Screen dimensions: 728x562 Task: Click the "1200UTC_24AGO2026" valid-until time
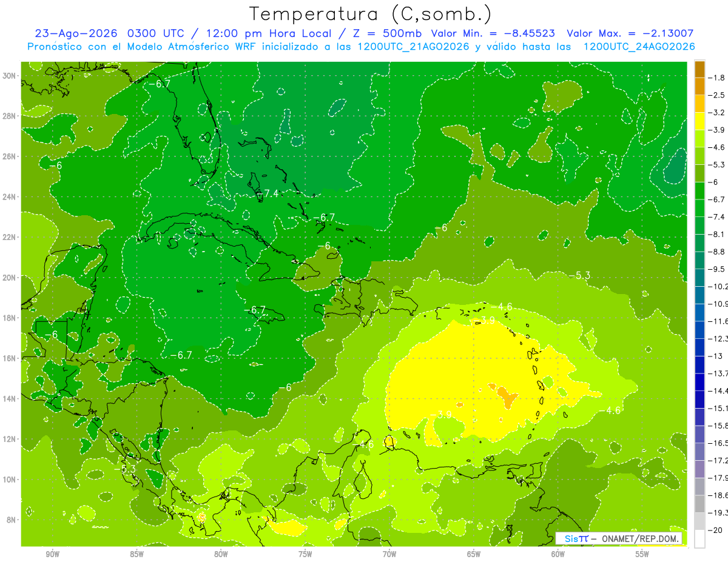[x=639, y=47]
